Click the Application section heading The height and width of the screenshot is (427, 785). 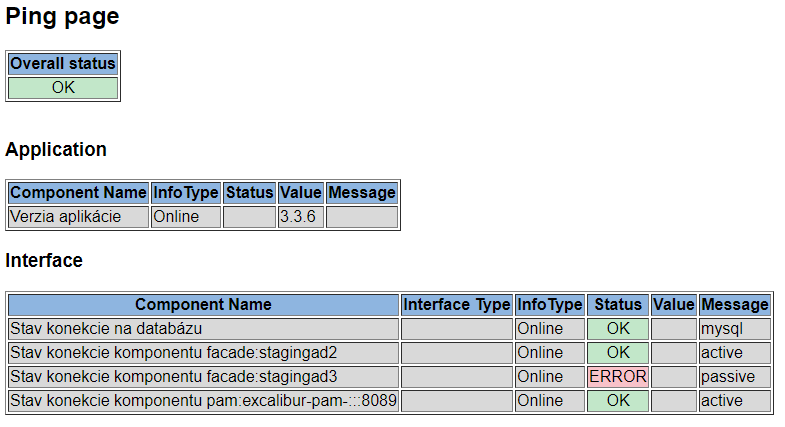(56, 150)
